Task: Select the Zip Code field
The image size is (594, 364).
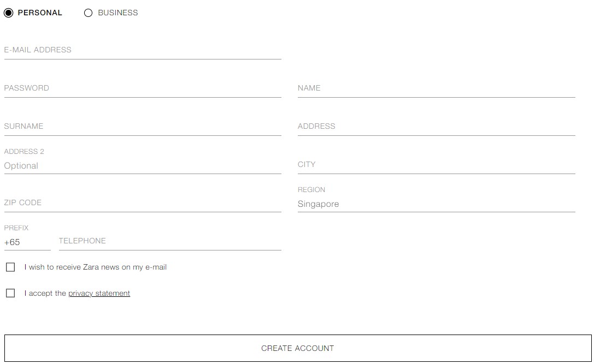Action: click(142, 203)
